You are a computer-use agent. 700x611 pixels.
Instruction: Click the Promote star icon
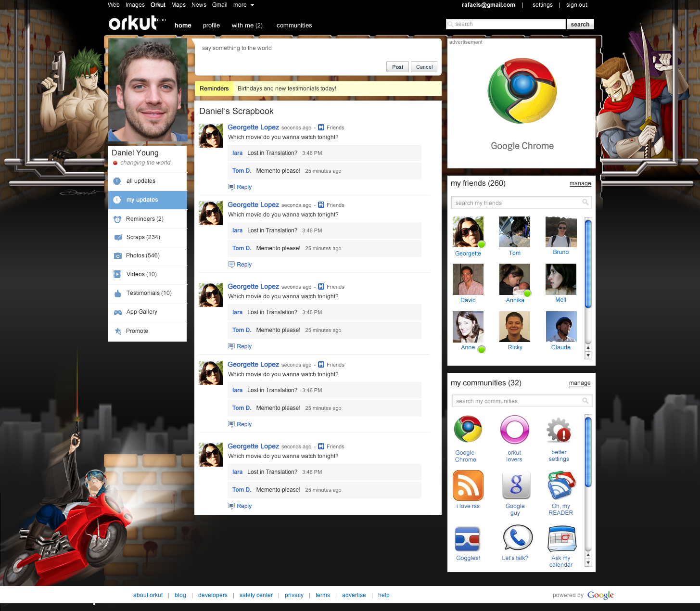click(118, 331)
